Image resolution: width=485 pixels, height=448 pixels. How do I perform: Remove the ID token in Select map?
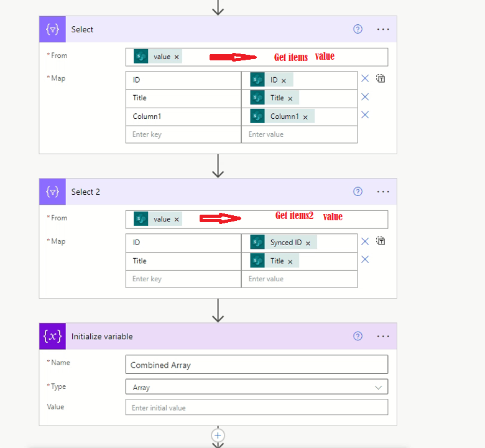[x=284, y=81]
